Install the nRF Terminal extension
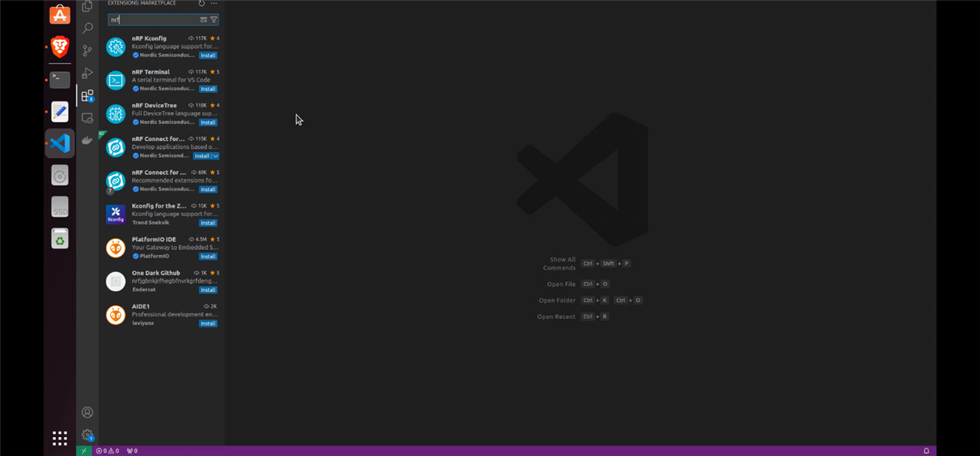Viewport: 980px width, 456px height. click(208, 89)
